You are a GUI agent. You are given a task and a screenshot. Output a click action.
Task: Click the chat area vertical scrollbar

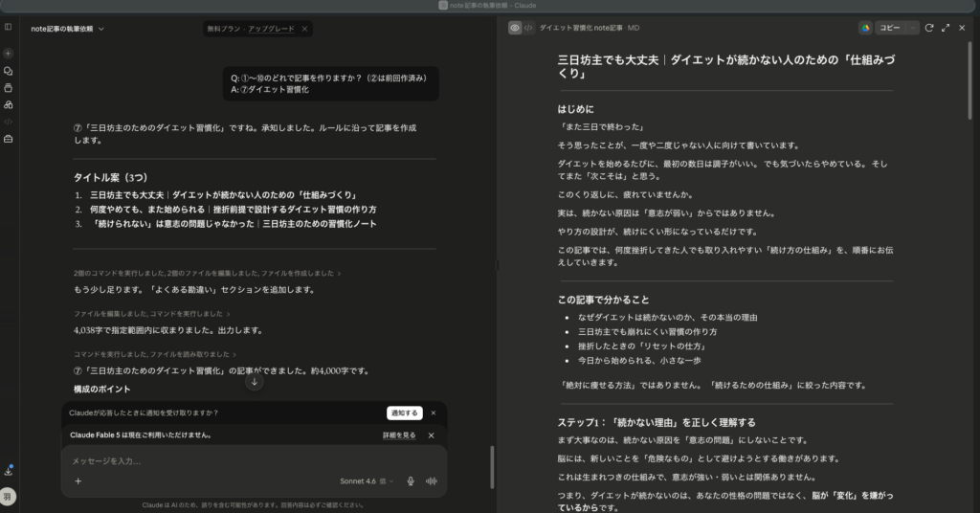point(492,467)
